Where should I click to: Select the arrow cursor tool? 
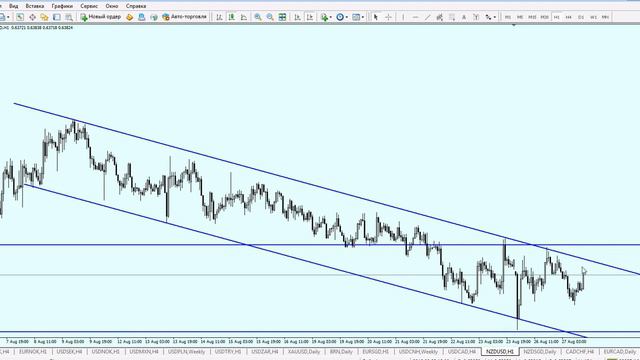coord(376,17)
